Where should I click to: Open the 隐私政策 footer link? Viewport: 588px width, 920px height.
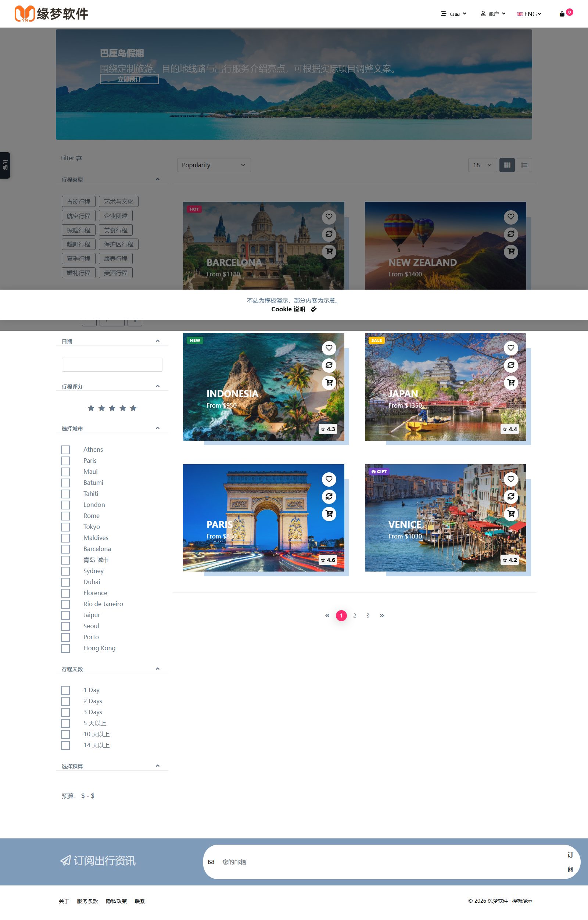point(116,901)
